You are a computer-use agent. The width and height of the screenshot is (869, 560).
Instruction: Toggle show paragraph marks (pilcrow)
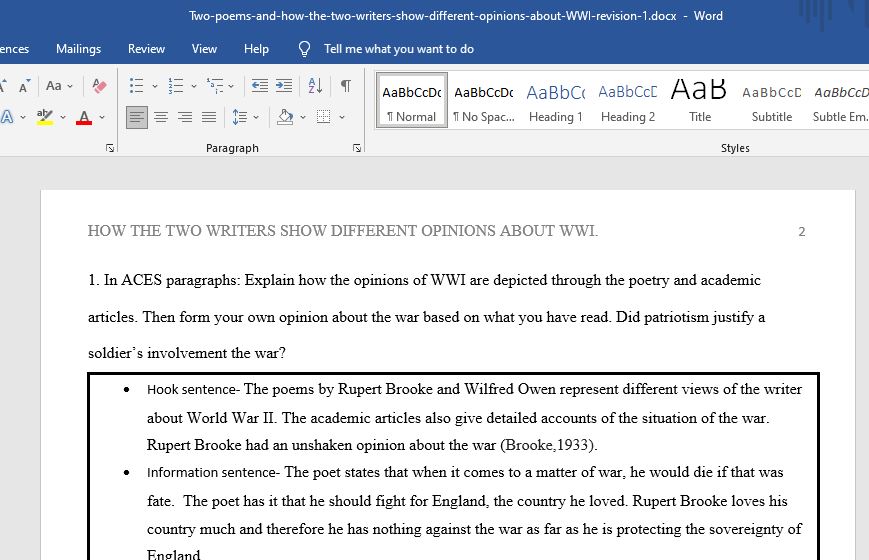click(346, 85)
